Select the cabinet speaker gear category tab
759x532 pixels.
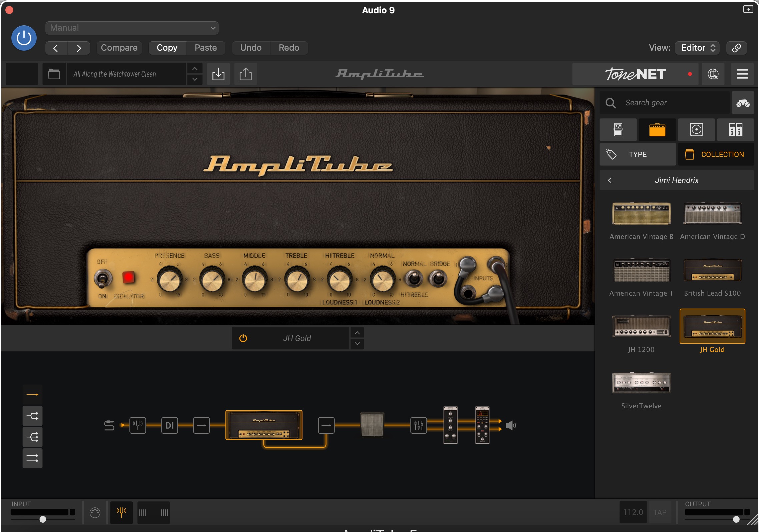pos(696,130)
